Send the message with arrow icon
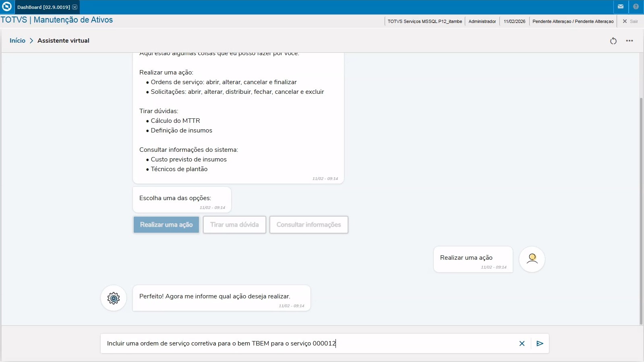 pyautogui.click(x=540, y=343)
